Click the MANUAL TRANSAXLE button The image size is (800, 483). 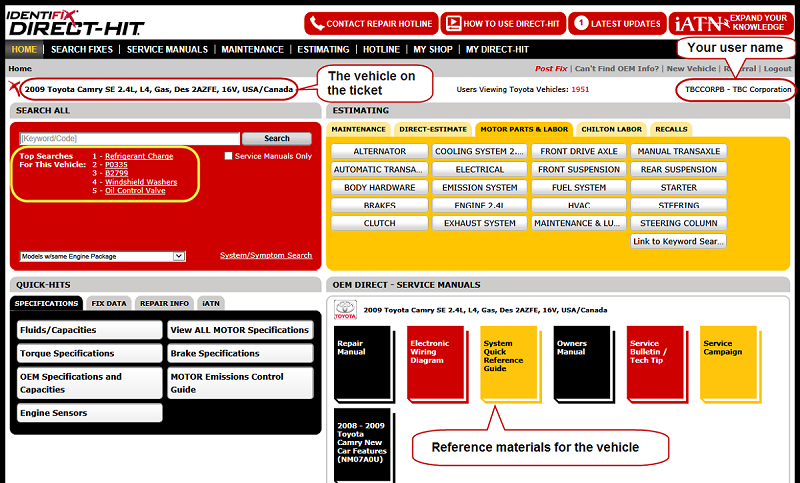point(679,151)
